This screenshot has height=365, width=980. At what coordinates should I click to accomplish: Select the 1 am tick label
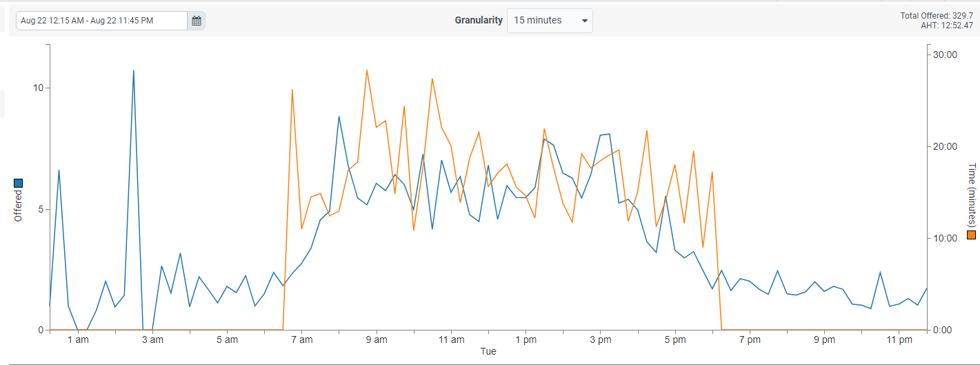pos(78,339)
